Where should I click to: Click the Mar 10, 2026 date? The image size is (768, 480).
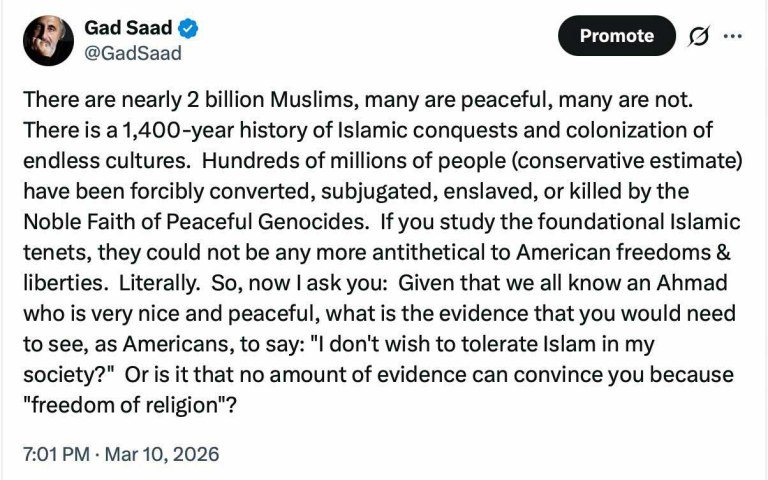tap(162, 454)
